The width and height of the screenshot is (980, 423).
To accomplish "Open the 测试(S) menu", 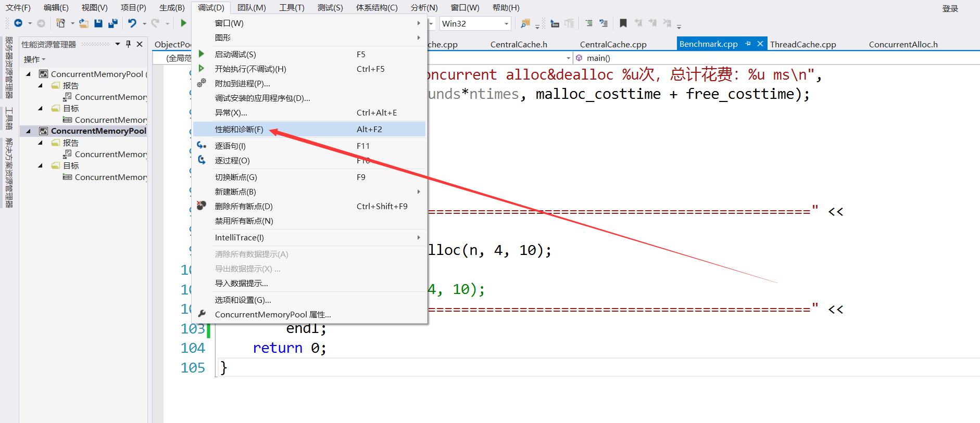I will pyautogui.click(x=330, y=7).
